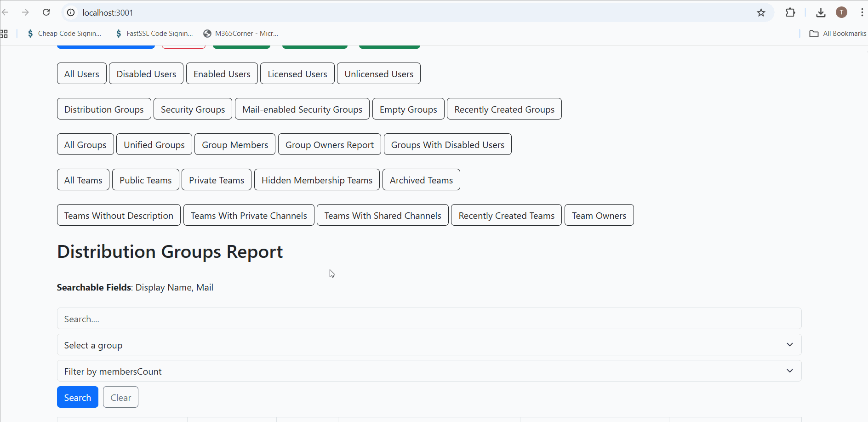This screenshot has width=868, height=422.
Task: Open the apps grid icon in the bookmarks bar
Action: point(4,34)
